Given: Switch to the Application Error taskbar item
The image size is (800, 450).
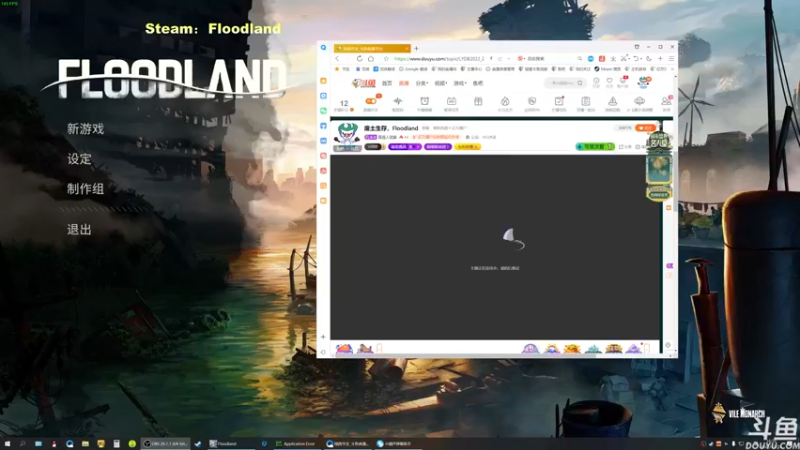Looking at the screenshot, I should coord(296,444).
